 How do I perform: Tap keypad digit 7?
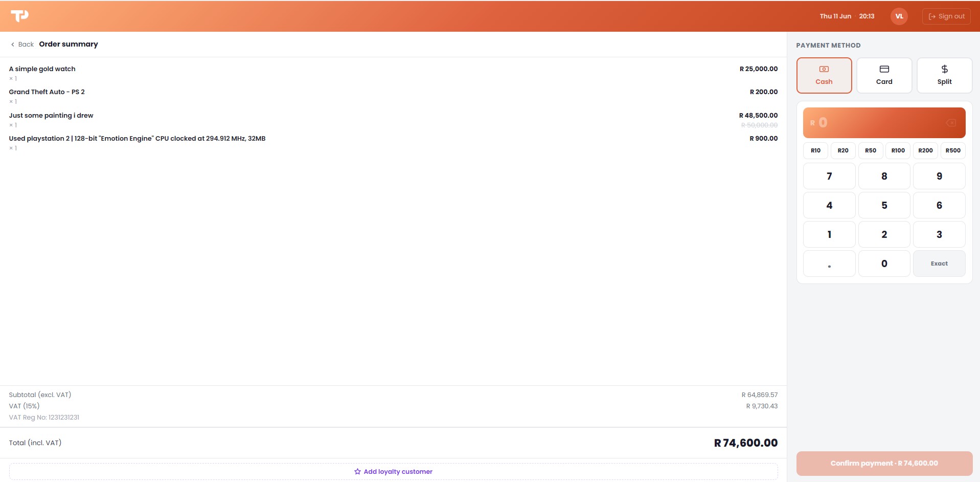(x=829, y=176)
